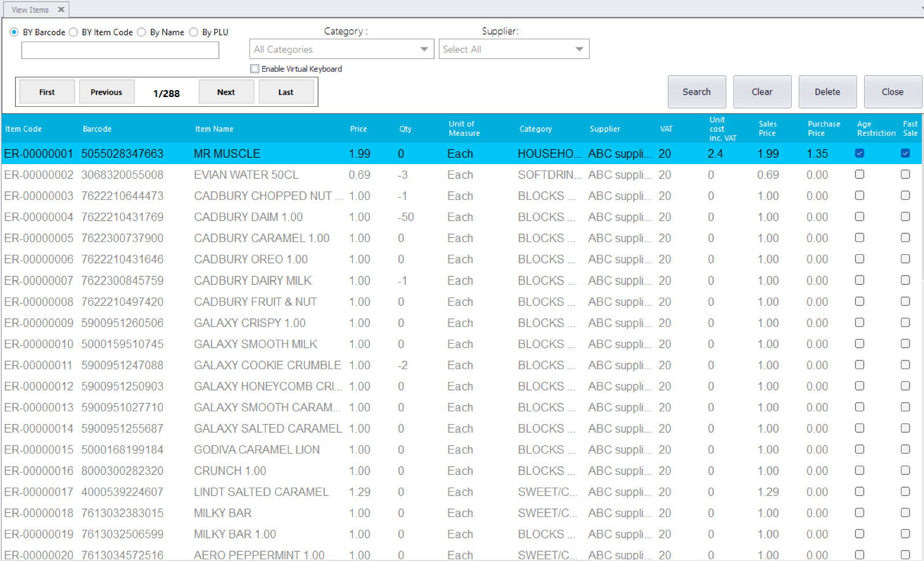Select the CRUNCH 1.00 item name
This screenshot has width=924, height=561.
230,471
